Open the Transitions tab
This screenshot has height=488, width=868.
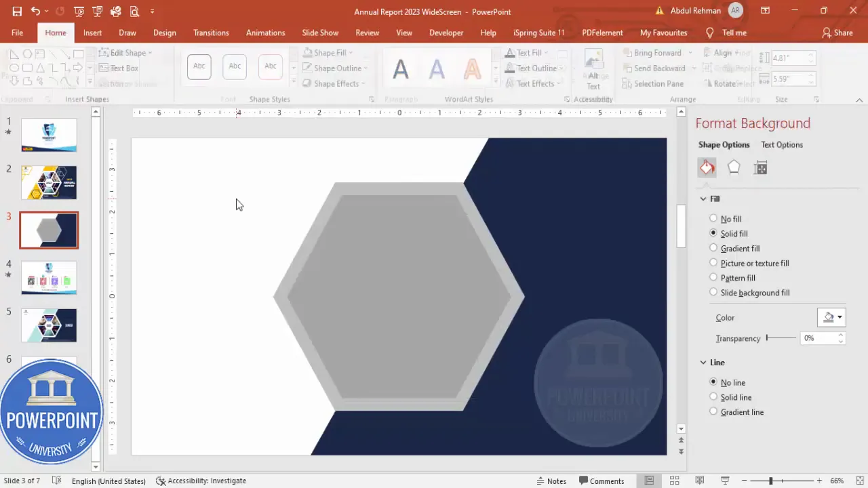click(x=211, y=33)
